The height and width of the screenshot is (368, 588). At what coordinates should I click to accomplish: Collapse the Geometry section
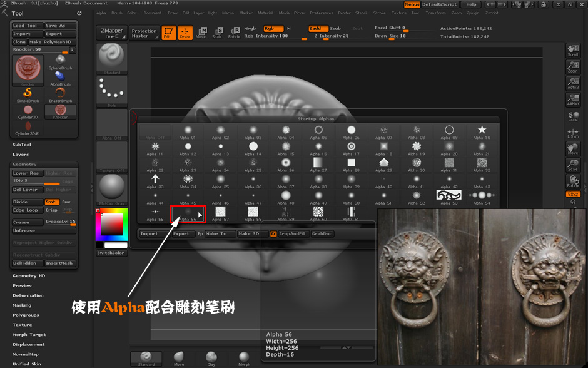(24, 164)
